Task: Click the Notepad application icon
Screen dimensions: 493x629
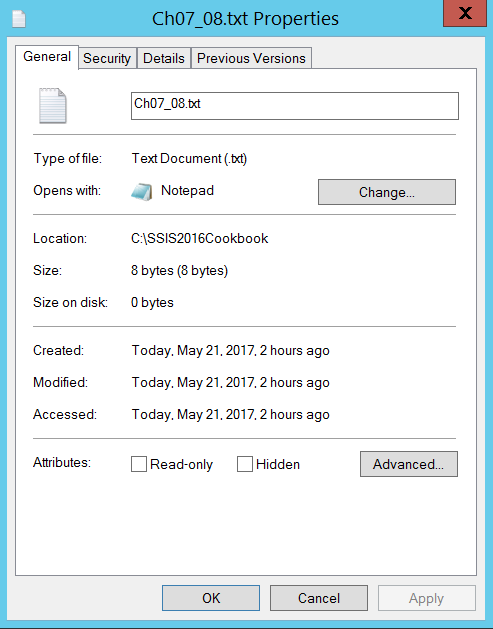Action: tap(142, 192)
